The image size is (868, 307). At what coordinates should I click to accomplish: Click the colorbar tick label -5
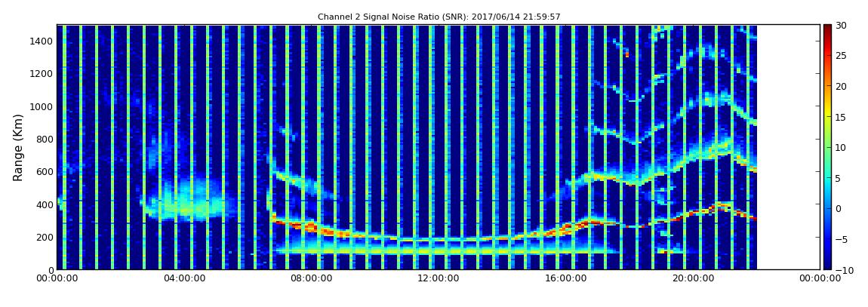tap(841, 240)
